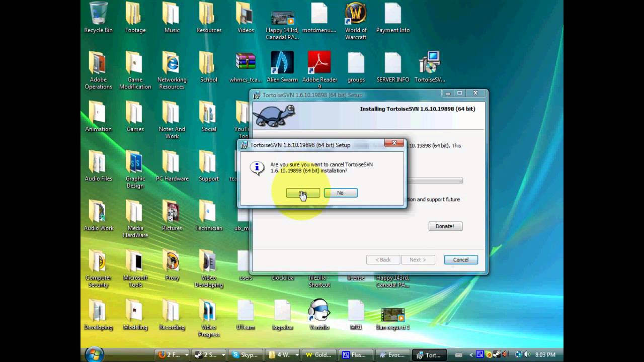Select the School folder icon
644x362 pixels.
(x=209, y=67)
